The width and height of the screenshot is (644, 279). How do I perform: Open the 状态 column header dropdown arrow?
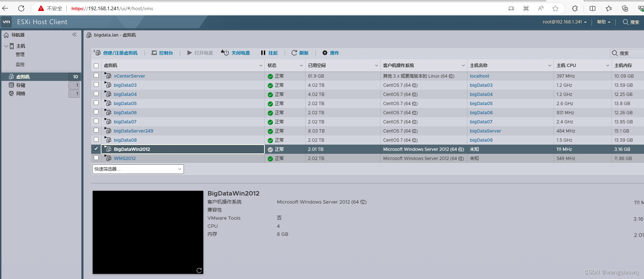pos(301,66)
